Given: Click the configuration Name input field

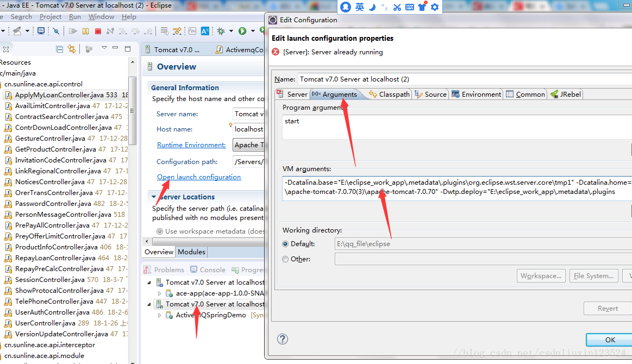Looking at the screenshot, I should click(465, 79).
